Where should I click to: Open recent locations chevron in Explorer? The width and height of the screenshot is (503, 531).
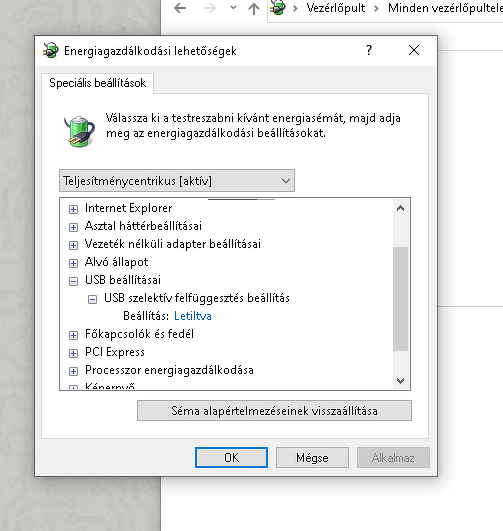(x=233, y=7)
